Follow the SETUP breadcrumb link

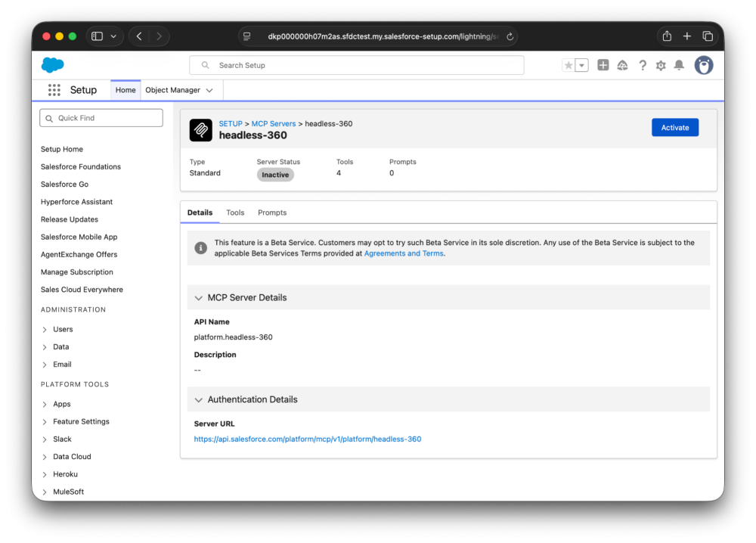231,123
